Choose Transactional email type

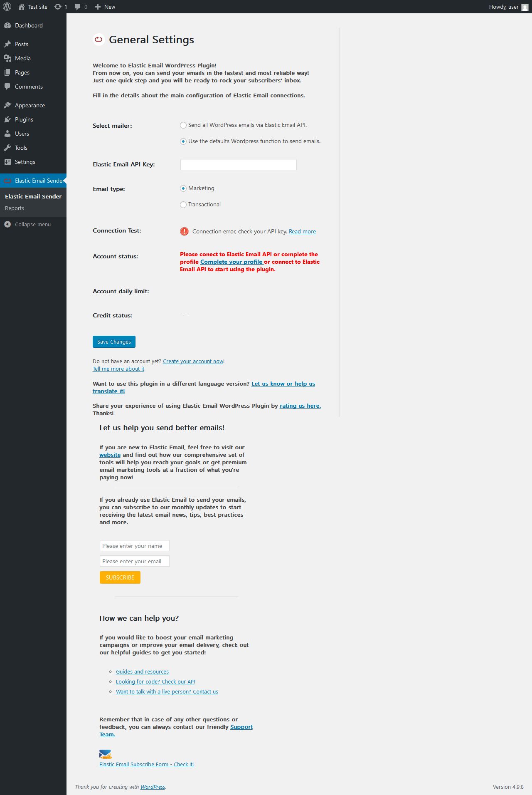[x=183, y=205]
